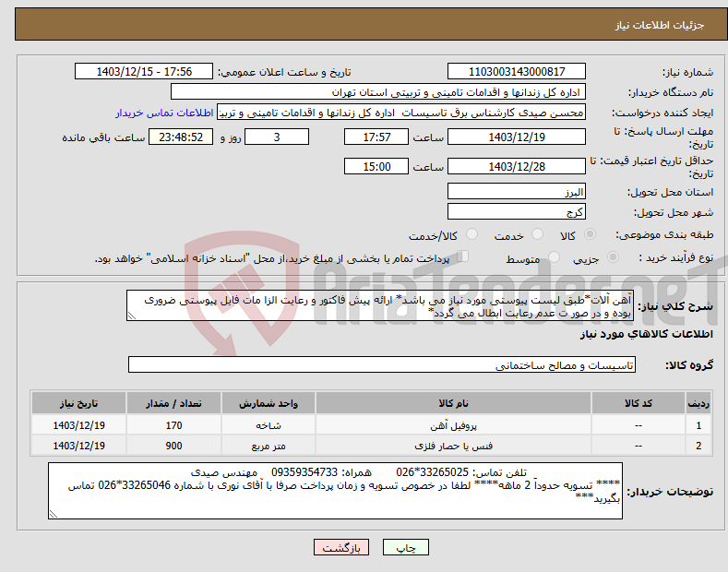Screen dimensions: 728x572
Task: Click the اطلاعات کالاهای مورد نیاز heading
Action: point(646,334)
